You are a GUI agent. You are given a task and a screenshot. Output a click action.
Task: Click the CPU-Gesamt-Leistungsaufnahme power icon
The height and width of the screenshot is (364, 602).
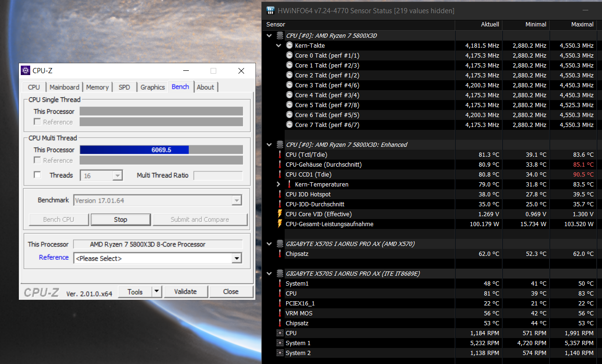(x=280, y=224)
